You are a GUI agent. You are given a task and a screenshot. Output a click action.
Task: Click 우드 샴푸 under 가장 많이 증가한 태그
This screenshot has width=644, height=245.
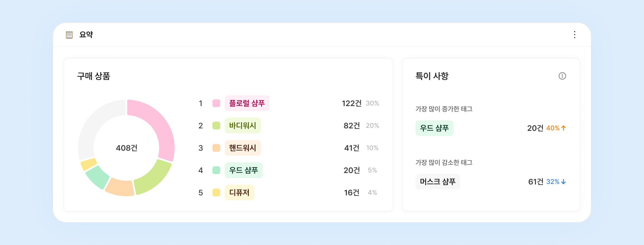click(x=434, y=128)
